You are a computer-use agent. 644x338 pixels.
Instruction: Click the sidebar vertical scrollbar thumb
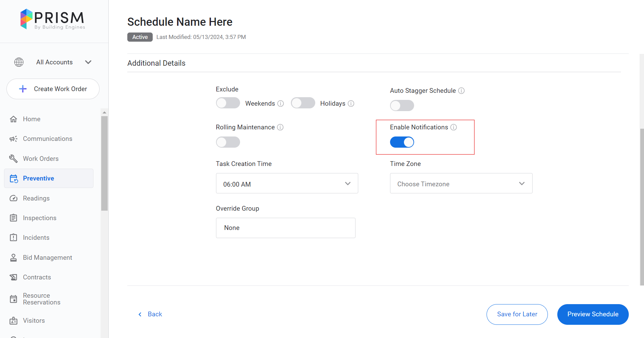[x=104, y=163]
